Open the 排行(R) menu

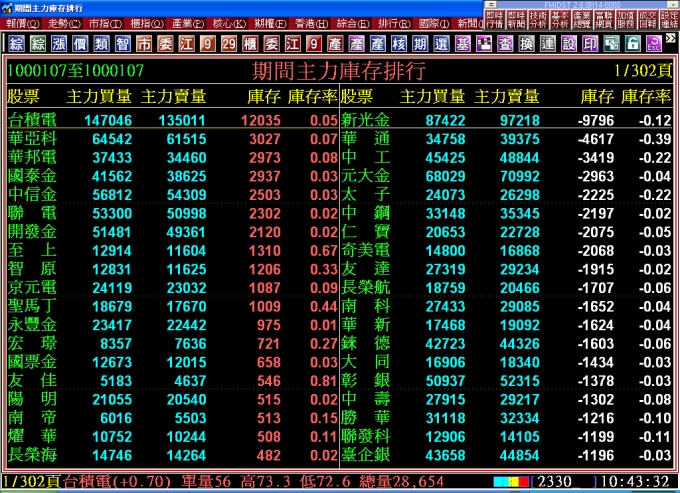(x=394, y=23)
